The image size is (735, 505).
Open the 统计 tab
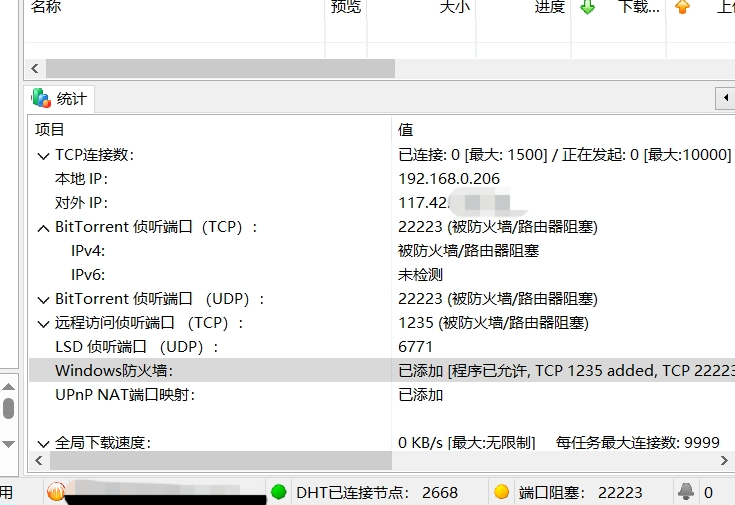coord(60,99)
